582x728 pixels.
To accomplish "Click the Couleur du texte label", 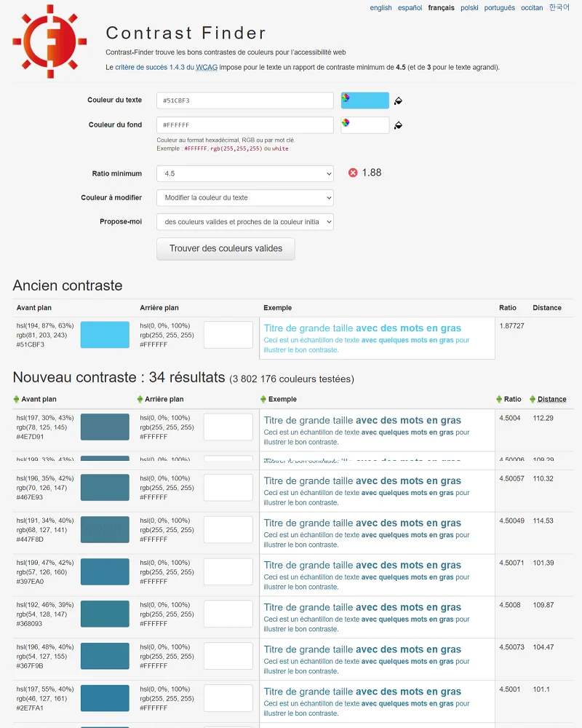I will click(115, 100).
